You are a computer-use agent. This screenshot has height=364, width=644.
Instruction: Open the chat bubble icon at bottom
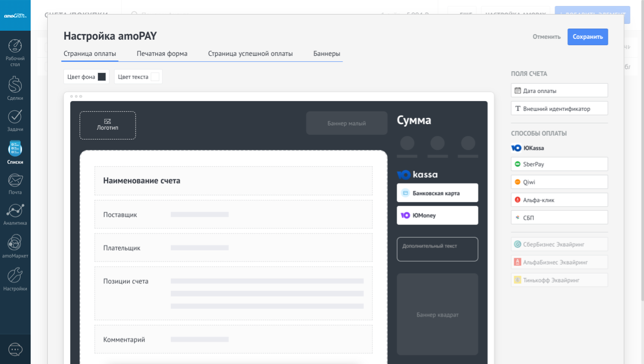pos(15,349)
